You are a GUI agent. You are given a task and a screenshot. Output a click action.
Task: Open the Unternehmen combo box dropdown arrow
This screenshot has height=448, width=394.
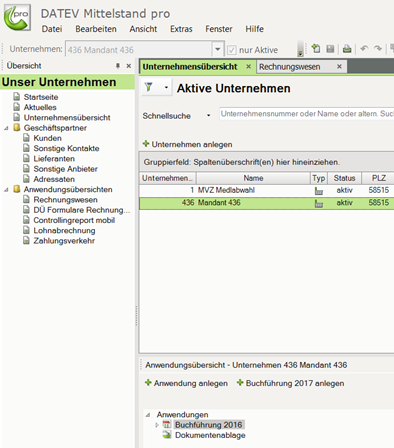(218, 49)
